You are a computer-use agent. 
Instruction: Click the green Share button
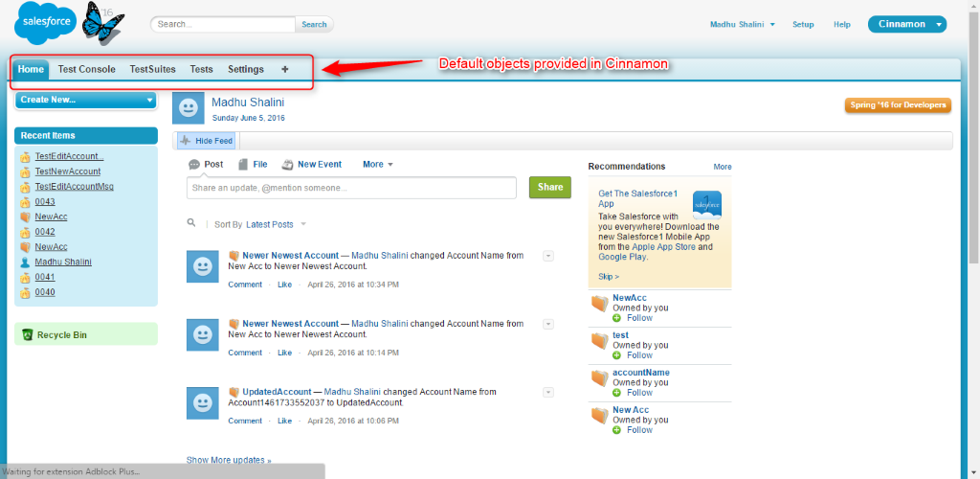[x=550, y=187]
